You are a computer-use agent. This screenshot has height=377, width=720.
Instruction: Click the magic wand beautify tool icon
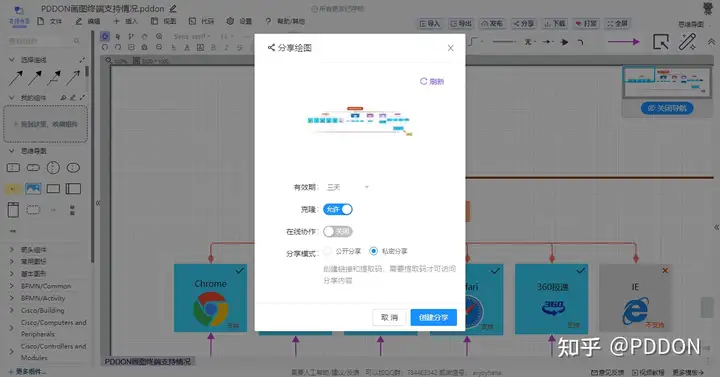click(x=687, y=42)
